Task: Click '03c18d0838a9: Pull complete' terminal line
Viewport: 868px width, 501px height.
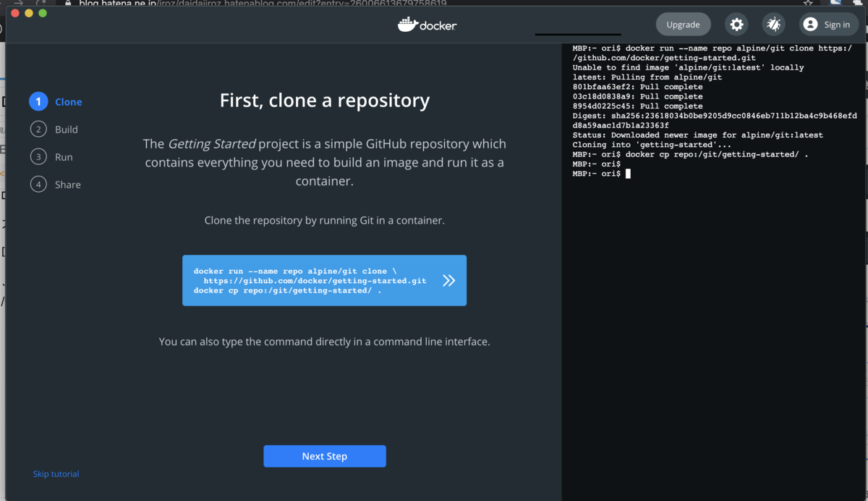Action: (x=637, y=96)
